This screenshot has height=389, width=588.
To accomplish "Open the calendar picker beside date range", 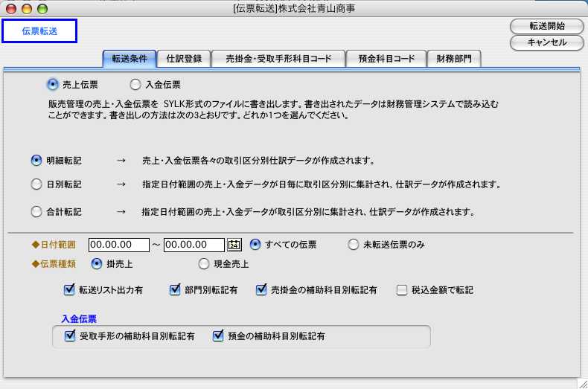I will coord(234,245).
